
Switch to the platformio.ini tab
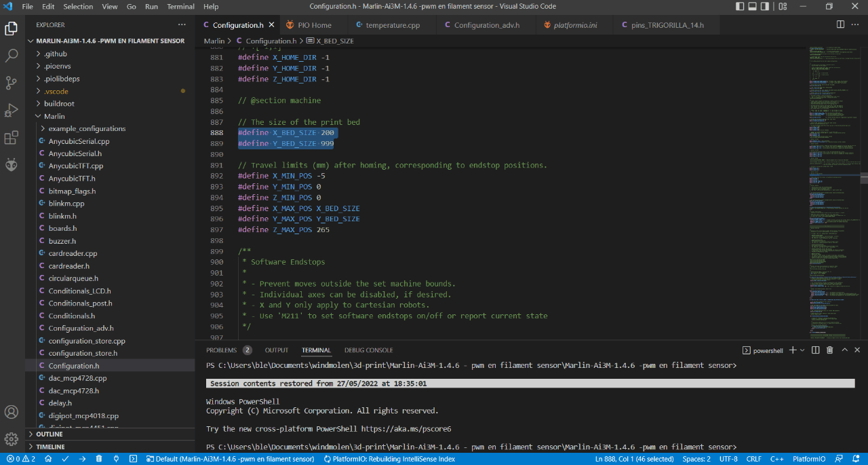pyautogui.click(x=575, y=25)
